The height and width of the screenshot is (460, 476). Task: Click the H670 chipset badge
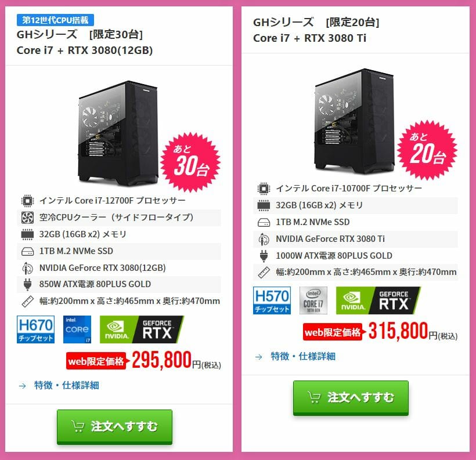click(35, 329)
